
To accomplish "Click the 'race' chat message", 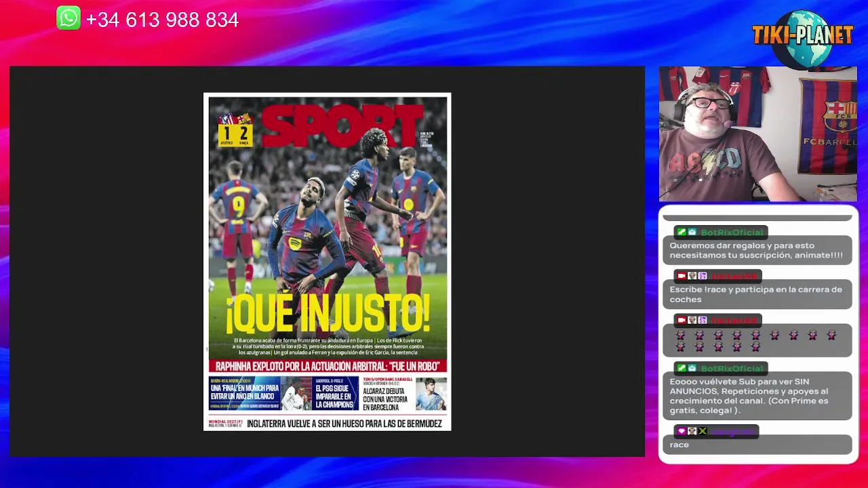I will 757,445.
